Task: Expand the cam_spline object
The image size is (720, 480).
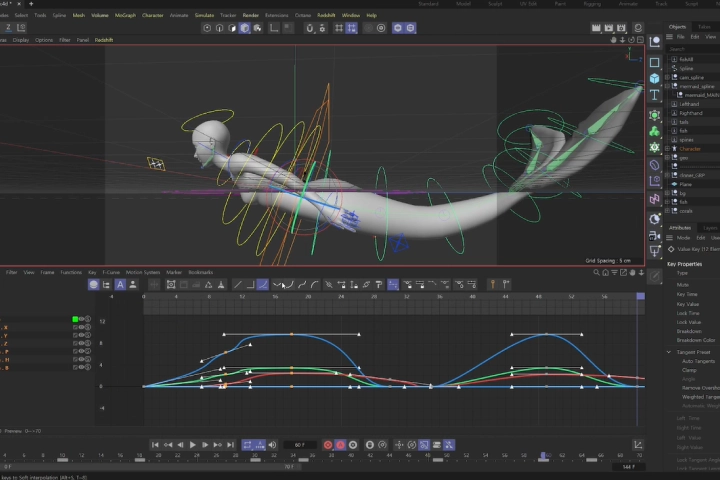Action: (668, 77)
